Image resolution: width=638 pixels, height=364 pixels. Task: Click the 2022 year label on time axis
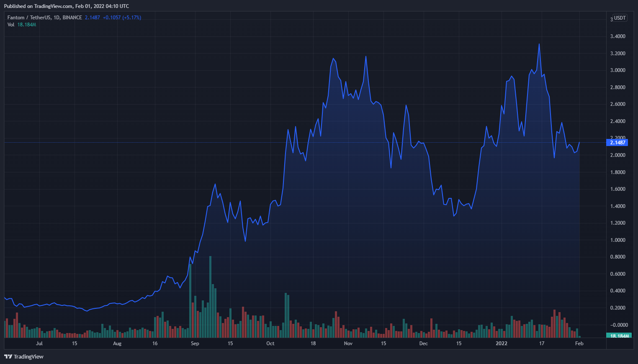point(502,343)
